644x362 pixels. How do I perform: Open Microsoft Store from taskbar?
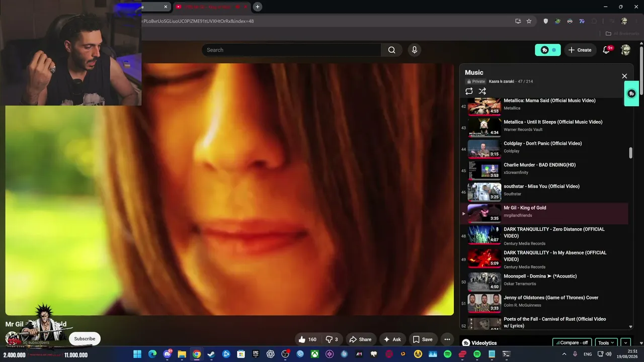[241, 354]
